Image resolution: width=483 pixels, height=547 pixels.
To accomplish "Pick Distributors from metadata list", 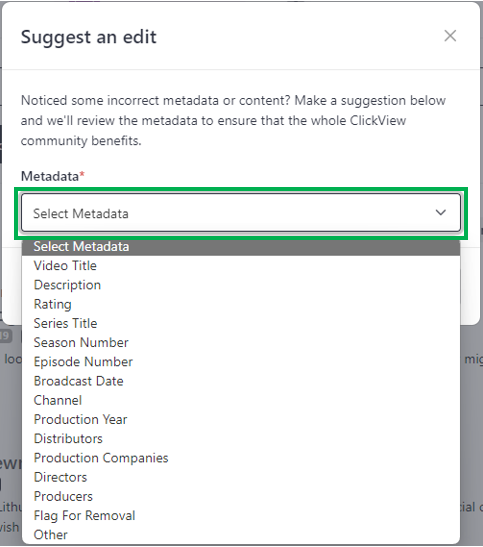I will tap(241, 439).
